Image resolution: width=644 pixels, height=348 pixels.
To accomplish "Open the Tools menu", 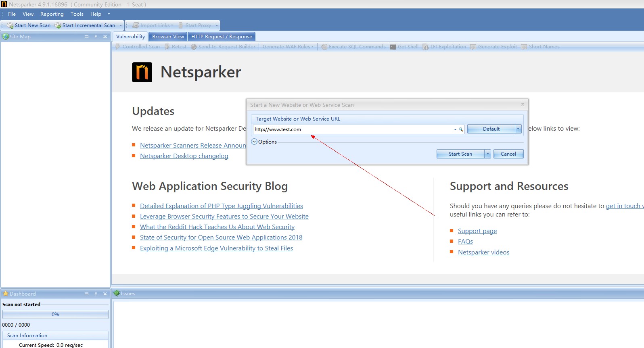I will click(77, 14).
